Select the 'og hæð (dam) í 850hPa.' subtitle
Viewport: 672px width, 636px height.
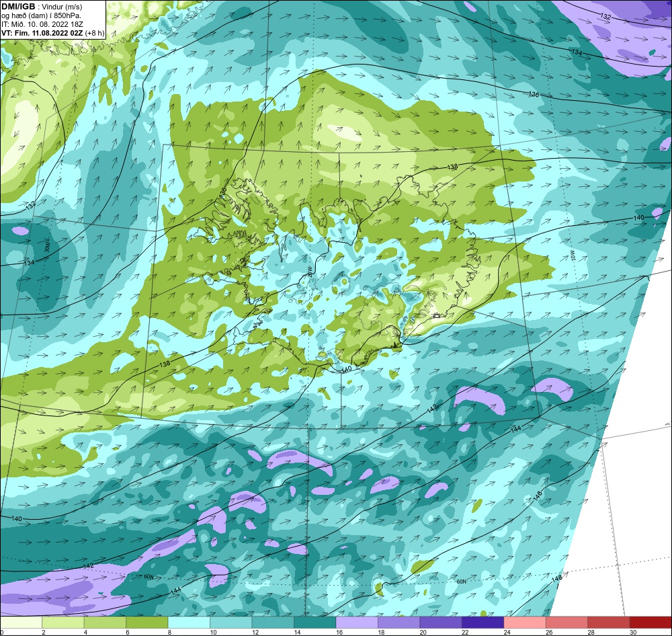point(41,16)
